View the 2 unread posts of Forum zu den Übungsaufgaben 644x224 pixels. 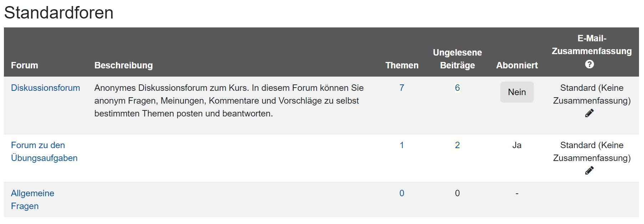tap(457, 145)
